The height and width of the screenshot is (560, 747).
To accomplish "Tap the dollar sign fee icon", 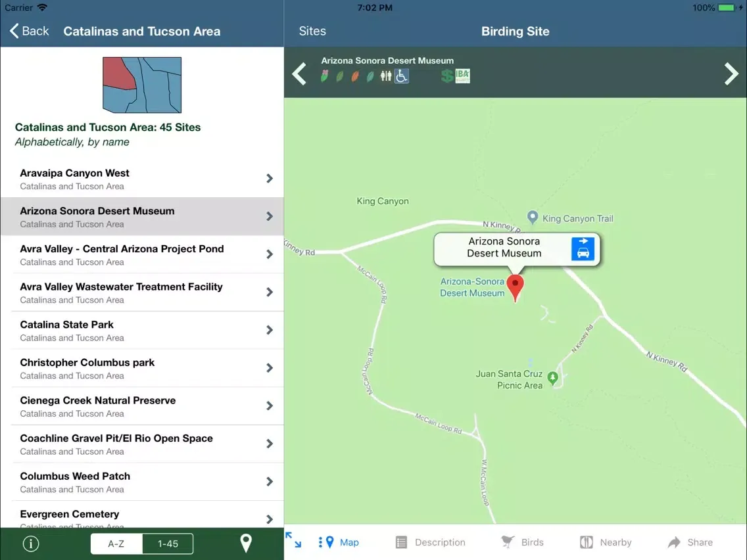I will pos(447,76).
